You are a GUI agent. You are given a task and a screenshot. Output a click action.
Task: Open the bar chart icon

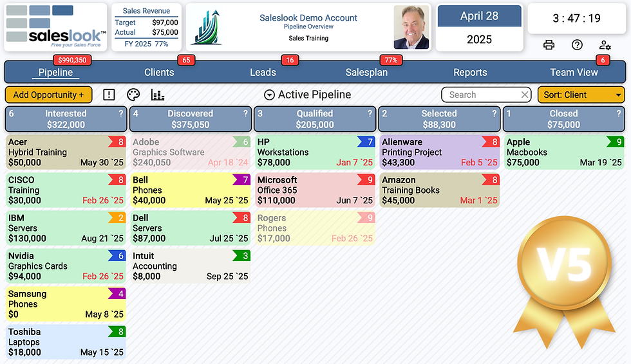tap(157, 95)
